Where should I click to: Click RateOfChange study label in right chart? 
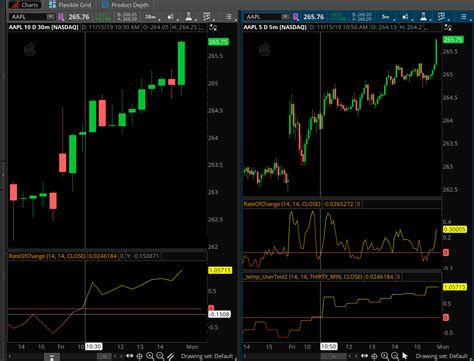coord(282,204)
